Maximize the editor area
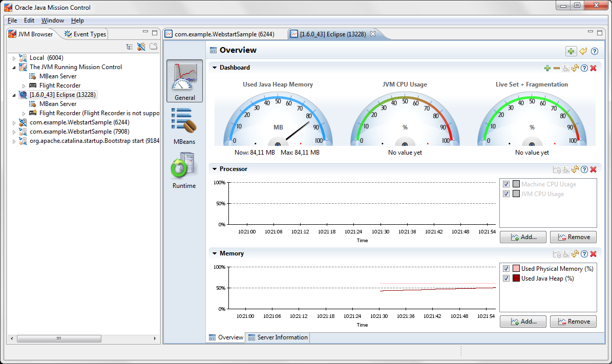Image resolution: width=612 pixels, height=364 pixels. point(600,33)
